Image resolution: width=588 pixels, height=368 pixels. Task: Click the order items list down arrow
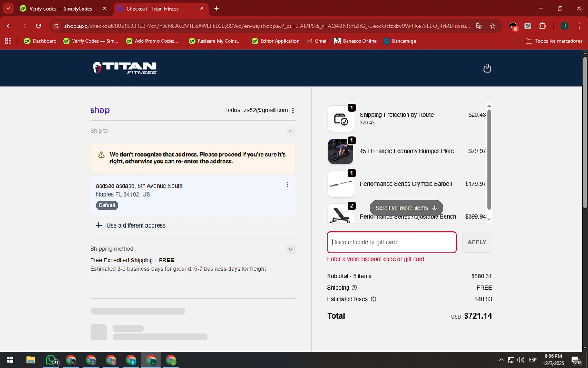click(489, 220)
